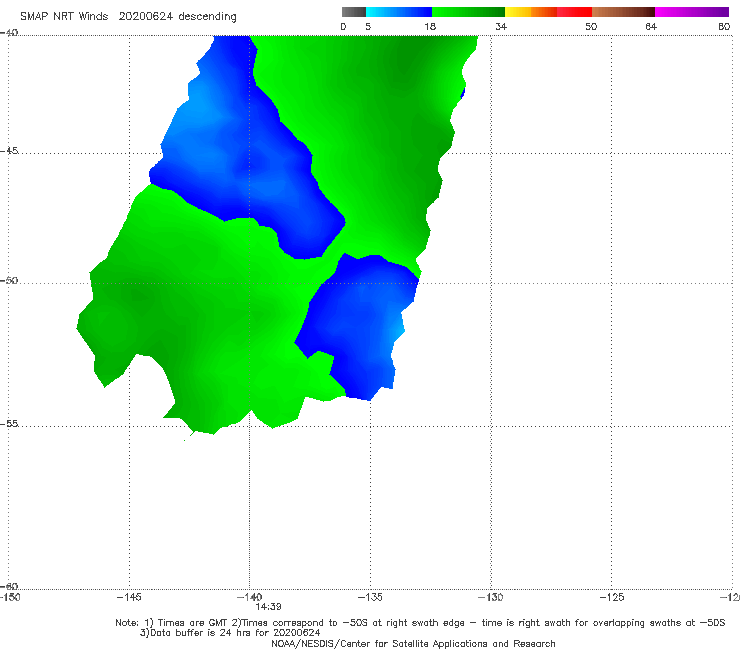Pick the green color bar segment
Image resolution: width=740 pixels, height=650 pixels.
(x=468, y=12)
